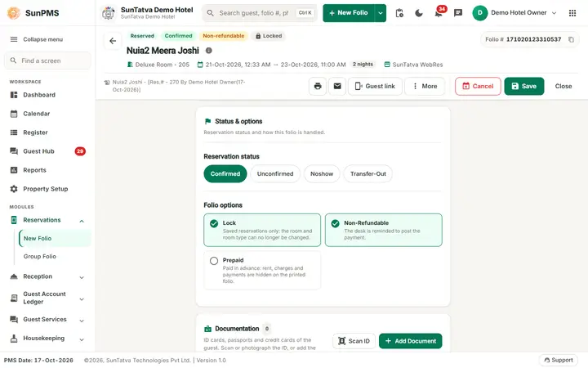Expand the Housekeeping module
The width and height of the screenshot is (588, 368).
click(82, 339)
